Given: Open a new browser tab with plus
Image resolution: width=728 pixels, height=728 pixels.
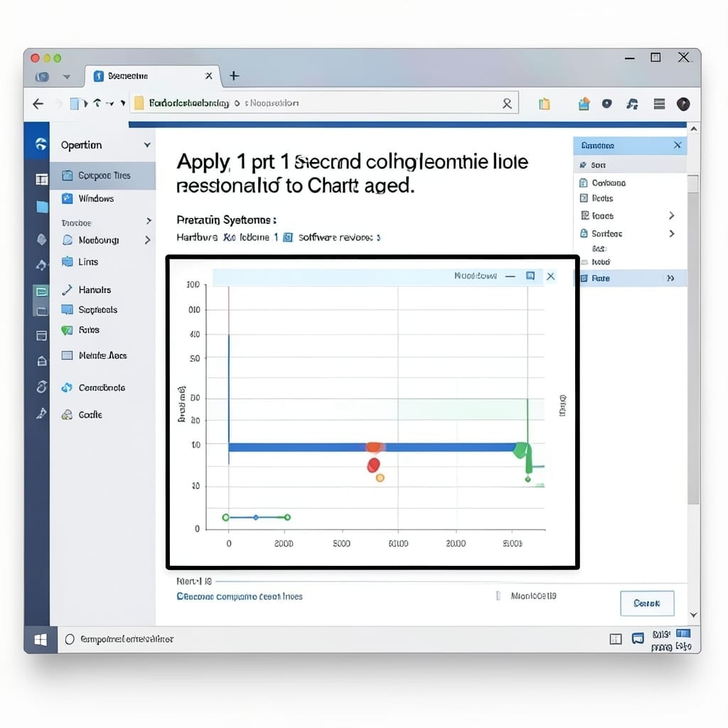Looking at the screenshot, I should coord(234,75).
